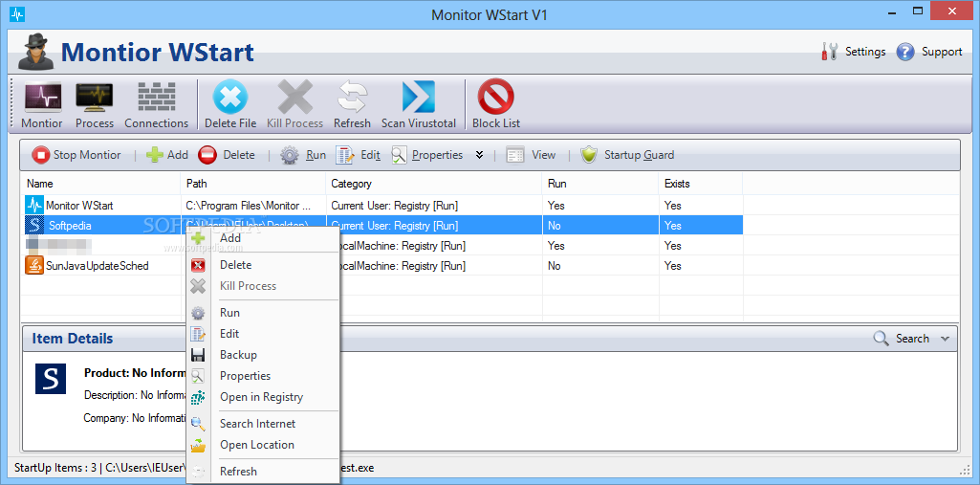Open Support help link
980x485 pixels.
click(x=929, y=52)
